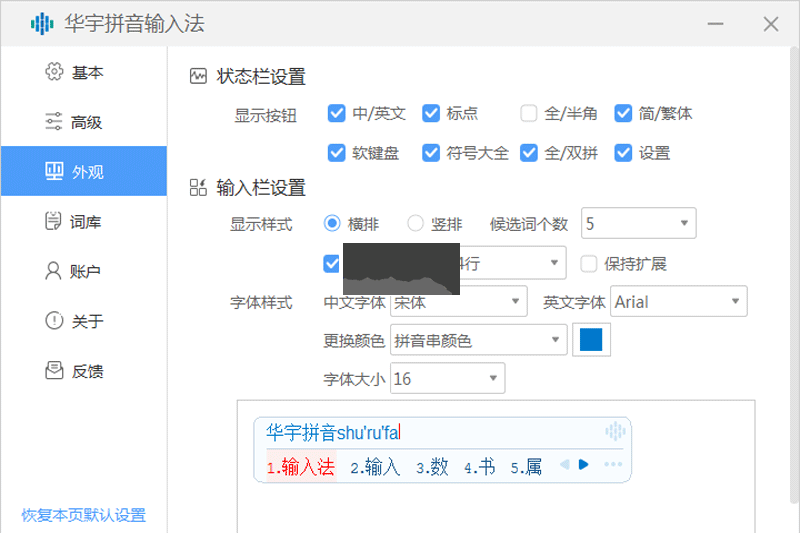Screen dimensions: 800x533
Task: Close the 华宇拼音输入法 window
Action: click(770, 24)
